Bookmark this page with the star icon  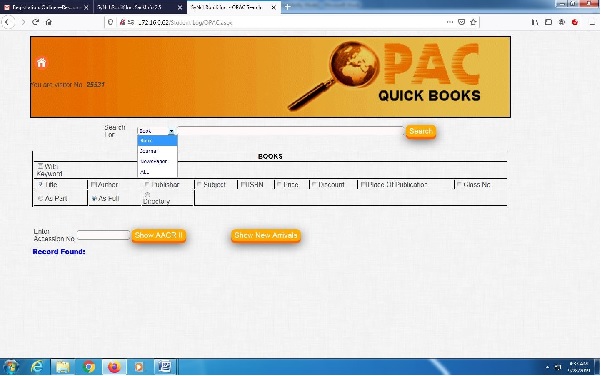click(x=473, y=22)
